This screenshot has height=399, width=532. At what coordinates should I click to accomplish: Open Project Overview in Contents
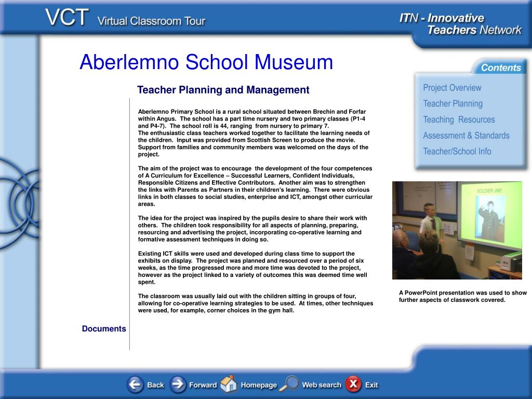pos(452,88)
